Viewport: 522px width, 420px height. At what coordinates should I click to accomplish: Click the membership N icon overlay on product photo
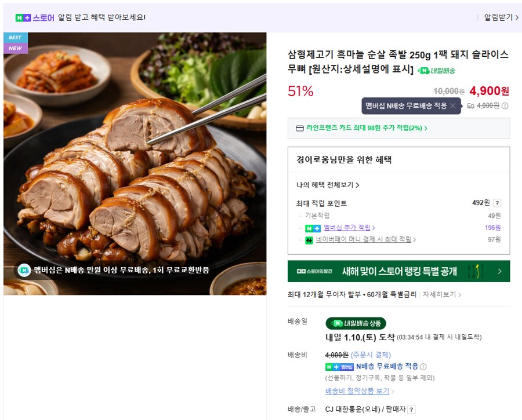pyautogui.click(x=23, y=271)
